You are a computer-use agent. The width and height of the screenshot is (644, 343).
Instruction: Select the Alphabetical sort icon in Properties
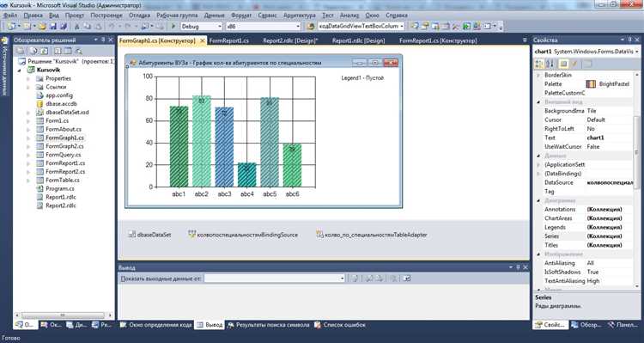tap(550, 64)
